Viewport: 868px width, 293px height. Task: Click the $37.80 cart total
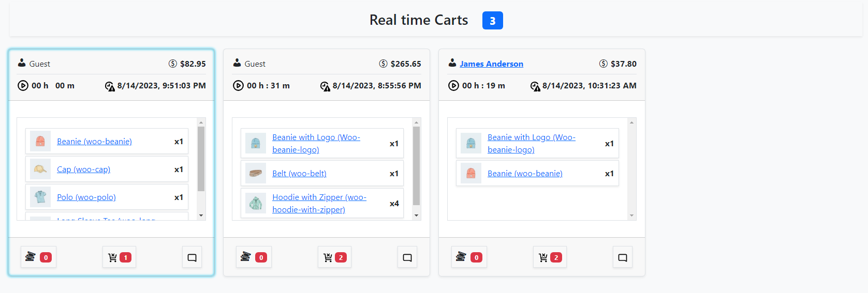624,64
